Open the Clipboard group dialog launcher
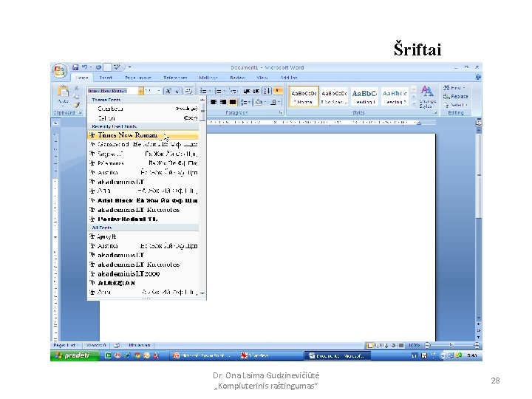The height and width of the screenshot is (399, 532). 80,112
